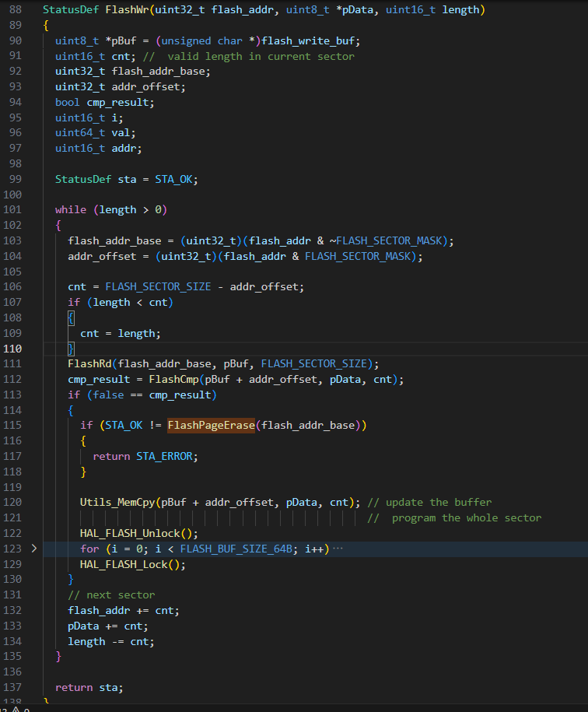Click FLASH_SECTOR_SIZE on line 106
This screenshot has height=712, width=588.
click(x=158, y=287)
